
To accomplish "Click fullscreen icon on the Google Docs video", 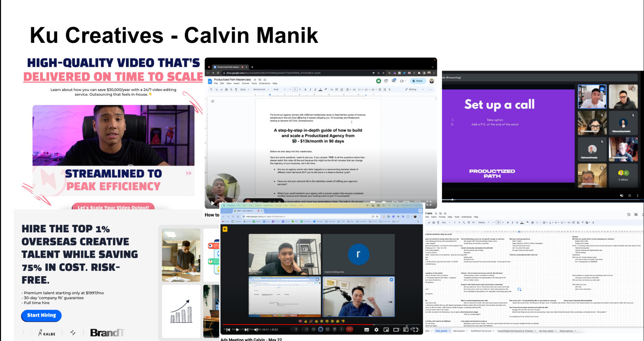I will coord(429,203).
